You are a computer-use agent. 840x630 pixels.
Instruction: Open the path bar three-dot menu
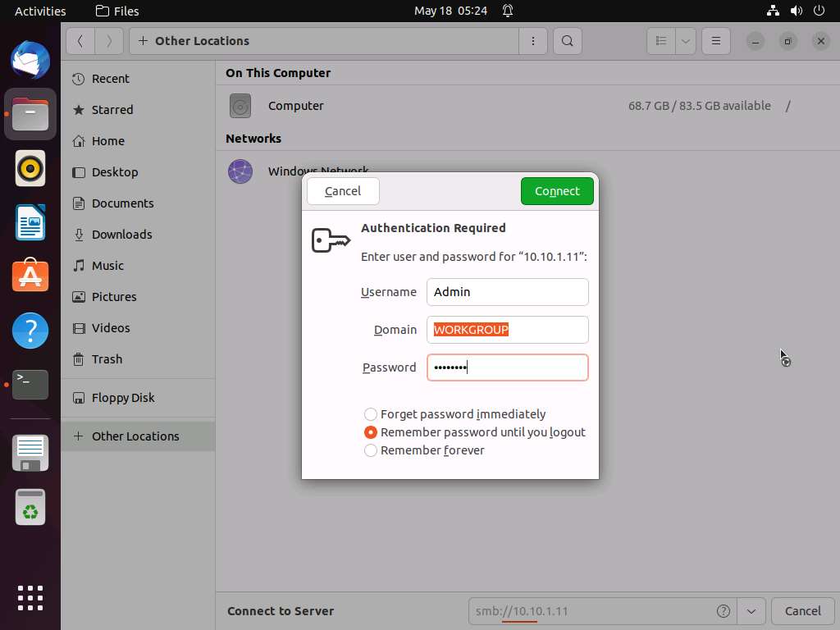pyautogui.click(x=533, y=41)
